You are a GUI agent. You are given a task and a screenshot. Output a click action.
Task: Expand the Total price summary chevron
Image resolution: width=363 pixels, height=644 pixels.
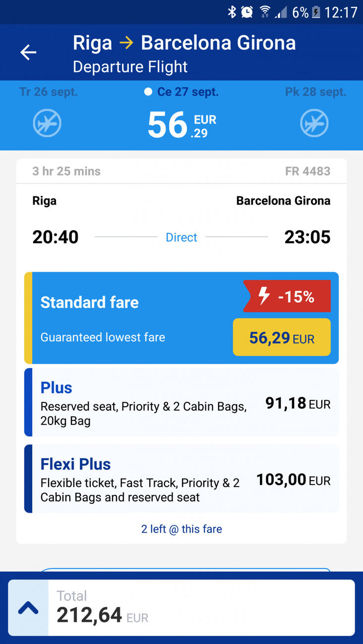click(28, 608)
